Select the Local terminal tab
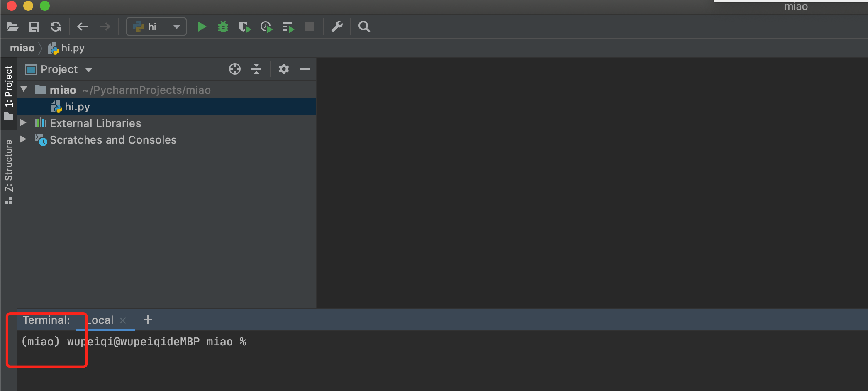The image size is (868, 391). point(101,320)
